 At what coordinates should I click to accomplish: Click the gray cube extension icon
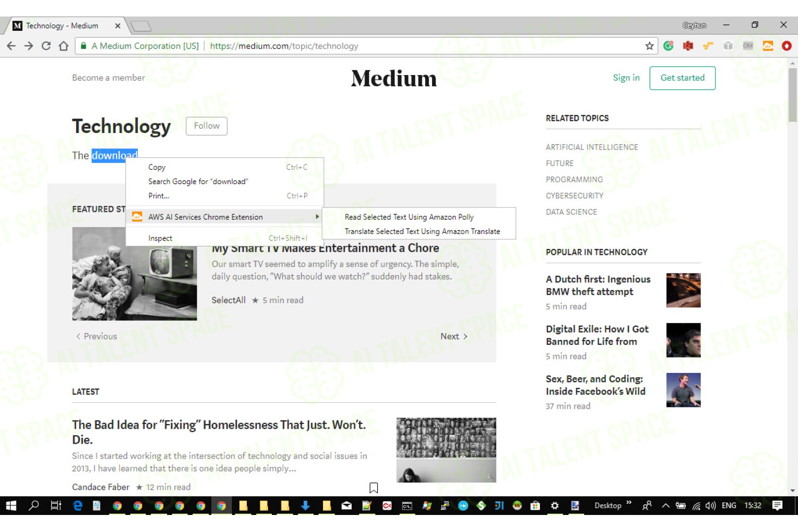(728, 46)
